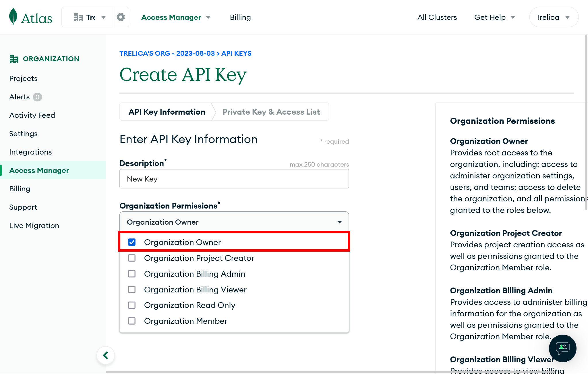Open the Tre organization selector dropdown
This screenshot has width=588, height=374.
tap(87, 17)
